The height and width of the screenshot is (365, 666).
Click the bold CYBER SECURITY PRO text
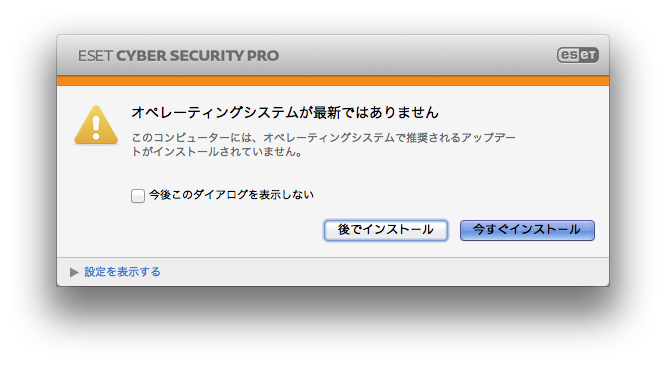pyautogui.click(x=198, y=56)
